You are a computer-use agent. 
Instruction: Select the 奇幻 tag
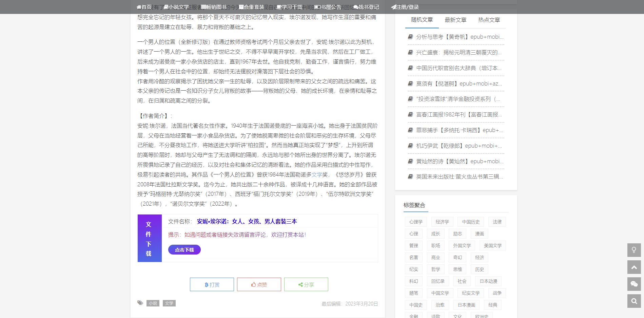click(x=457, y=257)
